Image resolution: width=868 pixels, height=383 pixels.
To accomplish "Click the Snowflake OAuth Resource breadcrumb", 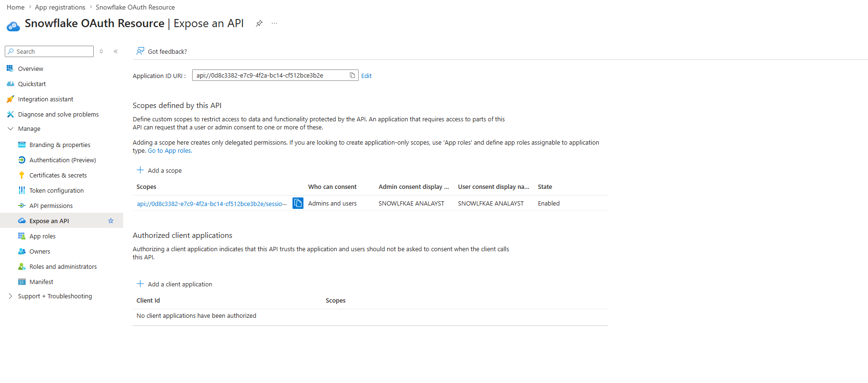I will point(135,7).
